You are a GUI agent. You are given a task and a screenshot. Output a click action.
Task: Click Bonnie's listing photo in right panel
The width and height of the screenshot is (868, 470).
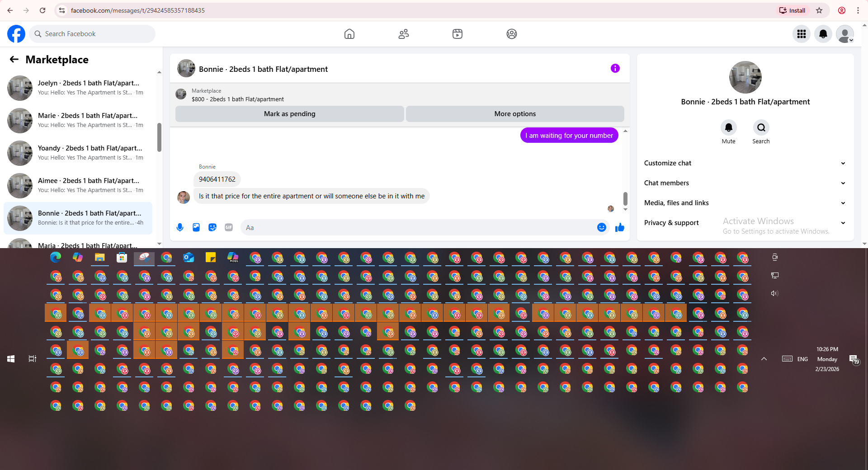[x=745, y=77]
